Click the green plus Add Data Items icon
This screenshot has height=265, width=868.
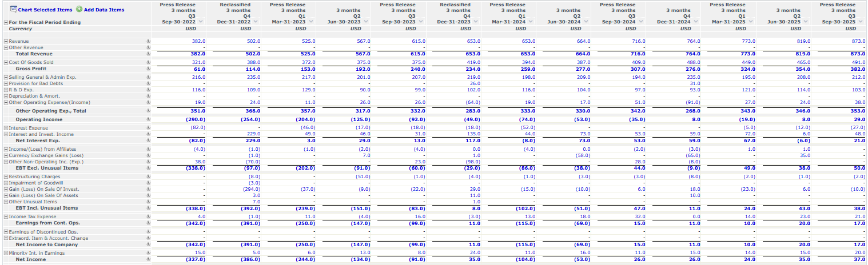click(x=79, y=9)
